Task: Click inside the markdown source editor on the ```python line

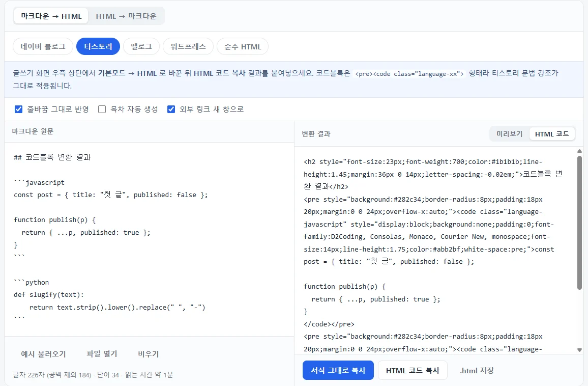Action: [x=32, y=282]
